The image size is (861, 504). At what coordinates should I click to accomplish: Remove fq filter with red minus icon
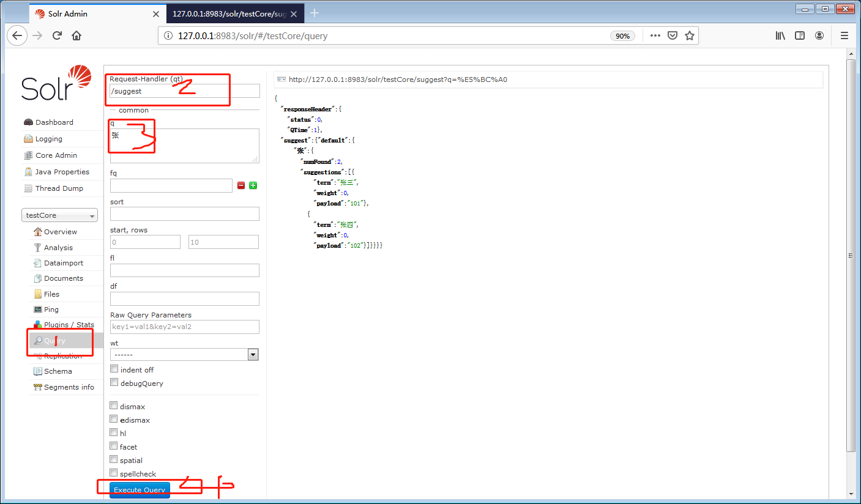point(241,185)
